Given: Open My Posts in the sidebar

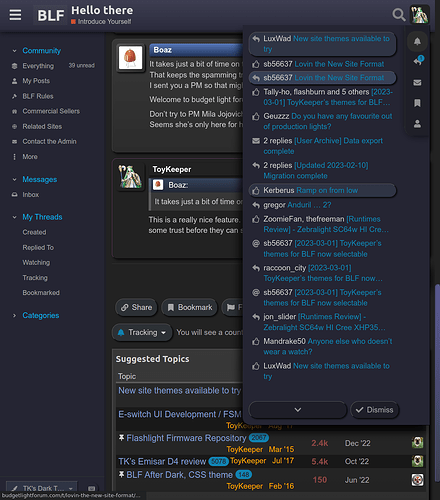Looking at the screenshot, I should point(36,81).
